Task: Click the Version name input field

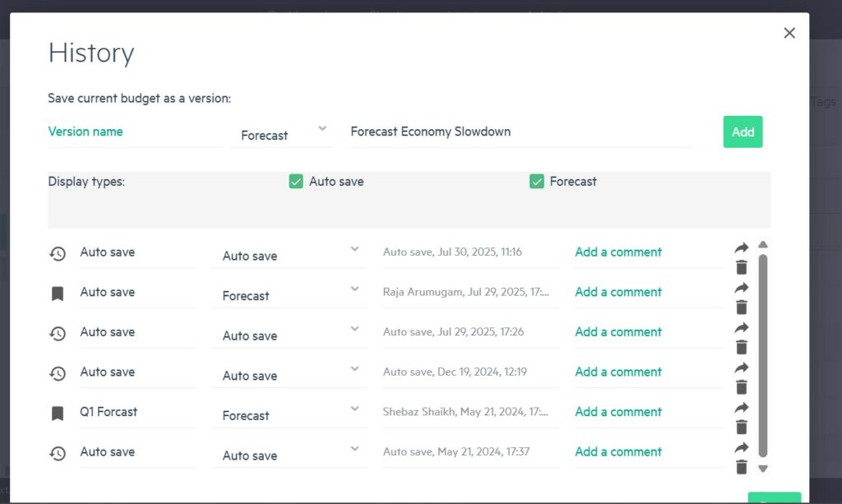Action: pyautogui.click(x=133, y=132)
